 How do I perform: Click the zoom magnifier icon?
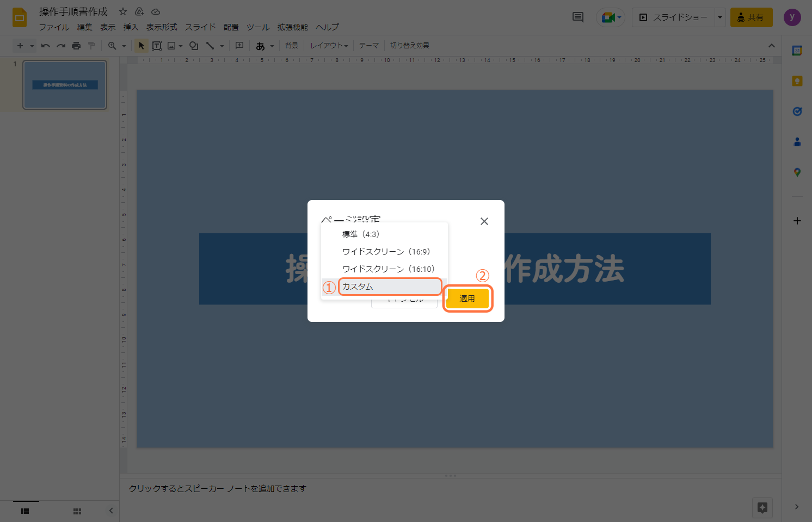pyautogui.click(x=112, y=46)
